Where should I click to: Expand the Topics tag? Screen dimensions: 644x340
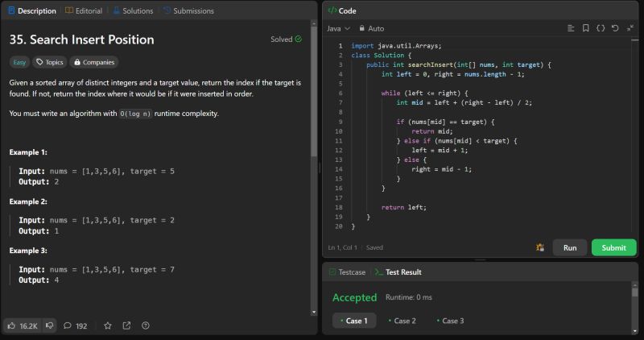click(x=50, y=62)
